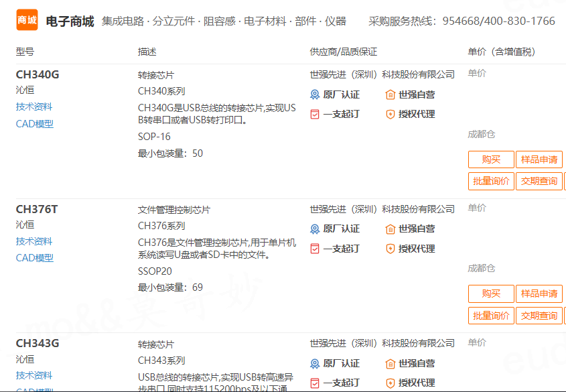Click the 供应商/品质保证 column header
Screen dimensions: 566x392
[343, 52]
